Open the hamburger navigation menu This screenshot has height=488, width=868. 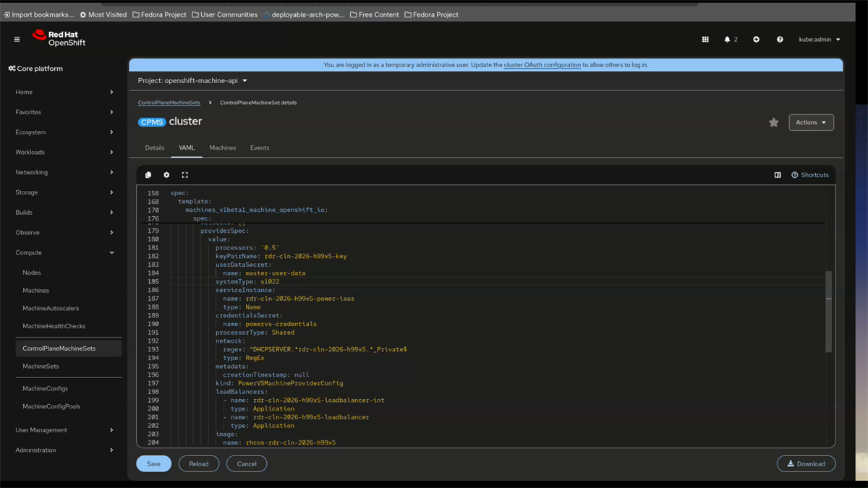pos(17,39)
